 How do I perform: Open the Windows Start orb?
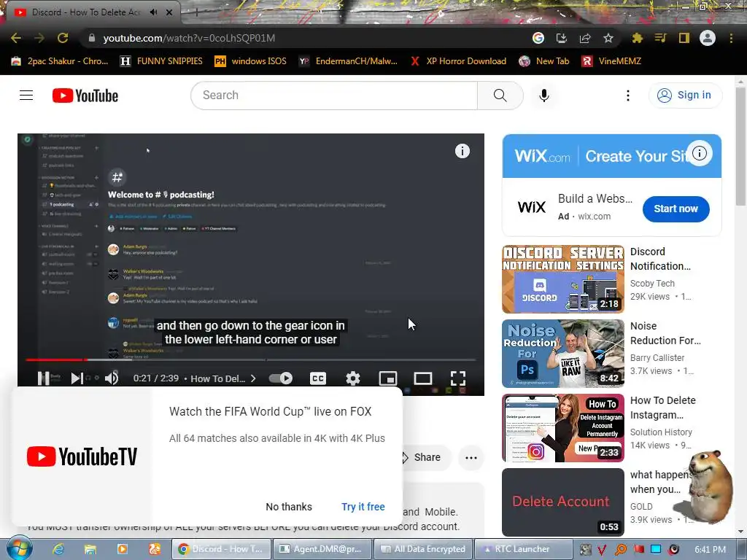(19, 548)
